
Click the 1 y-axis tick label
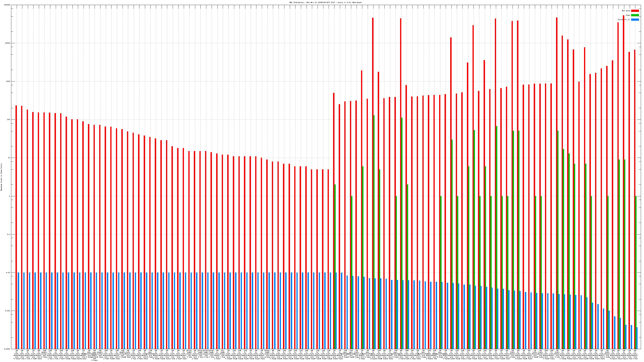(9, 196)
